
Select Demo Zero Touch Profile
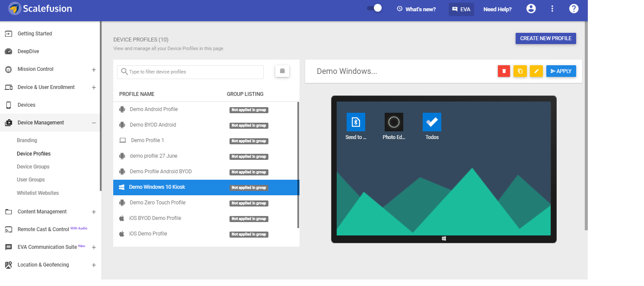click(x=205, y=203)
